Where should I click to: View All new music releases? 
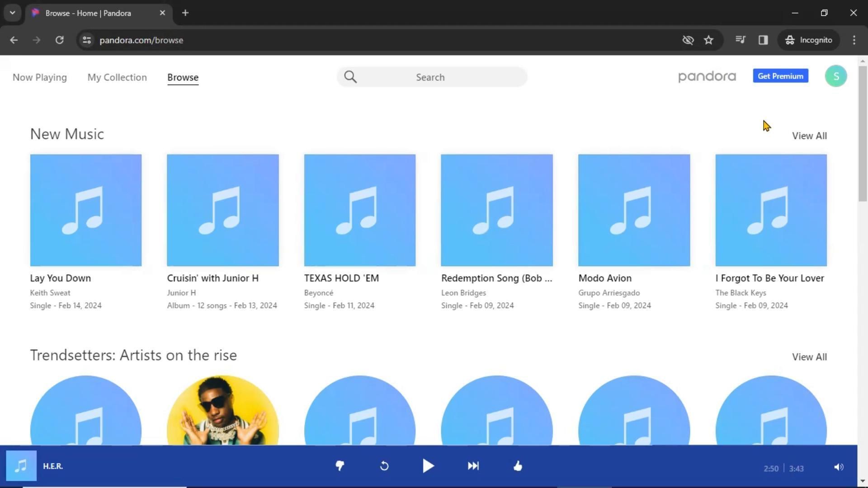point(809,136)
